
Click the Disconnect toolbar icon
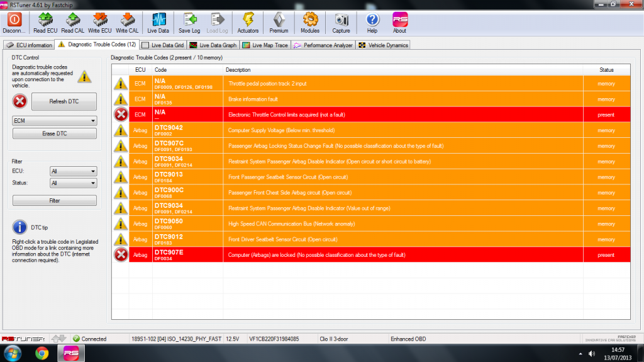tap(14, 20)
